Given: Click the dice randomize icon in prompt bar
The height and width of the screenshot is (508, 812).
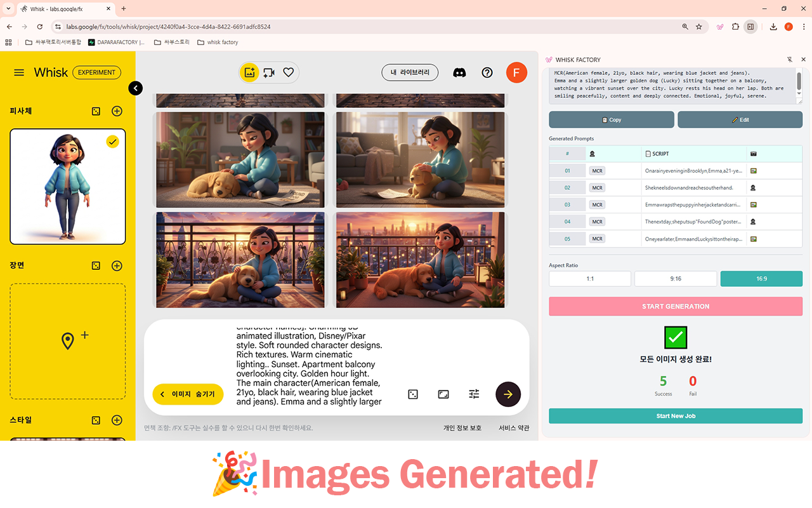Looking at the screenshot, I should coord(412,394).
